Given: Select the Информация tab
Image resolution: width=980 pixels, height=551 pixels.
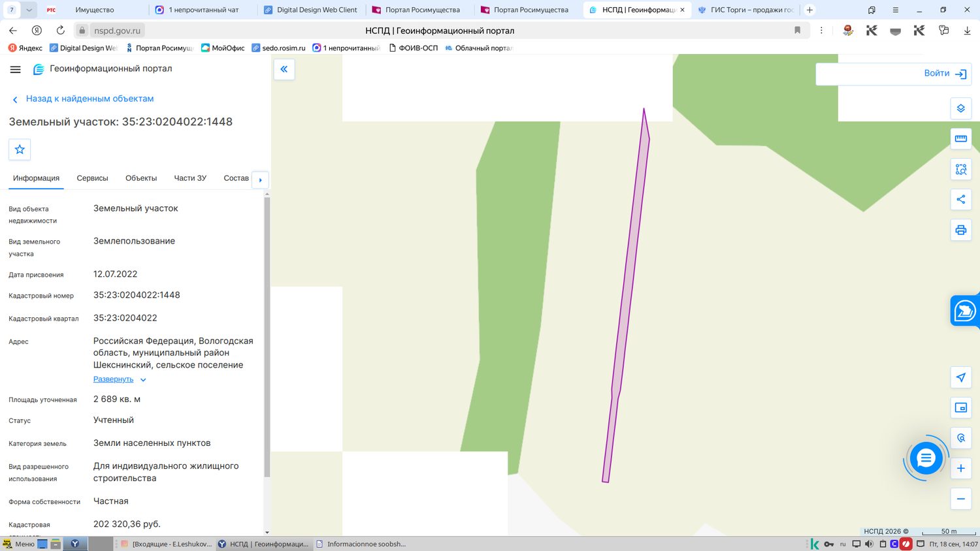Looking at the screenshot, I should [x=36, y=178].
